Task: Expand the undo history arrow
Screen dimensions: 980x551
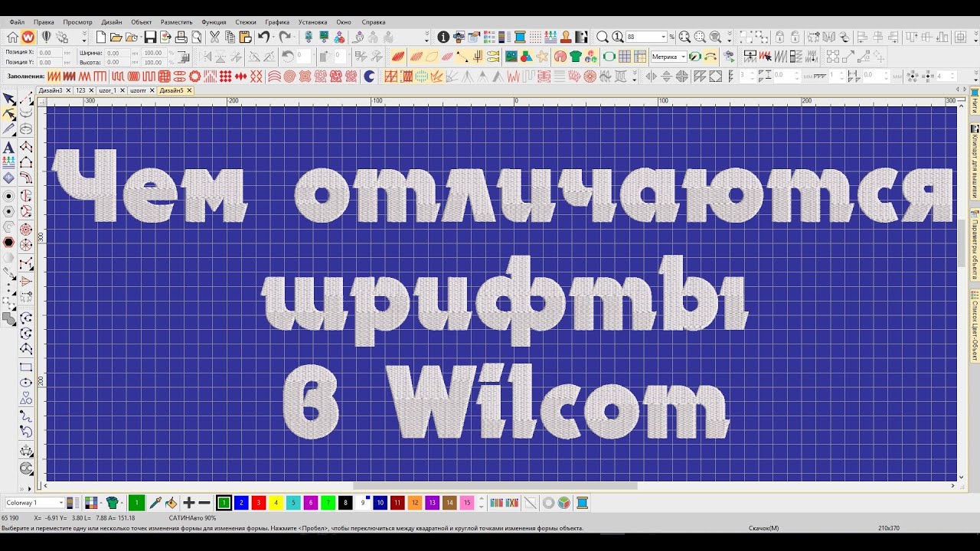Action: pyautogui.click(x=273, y=37)
